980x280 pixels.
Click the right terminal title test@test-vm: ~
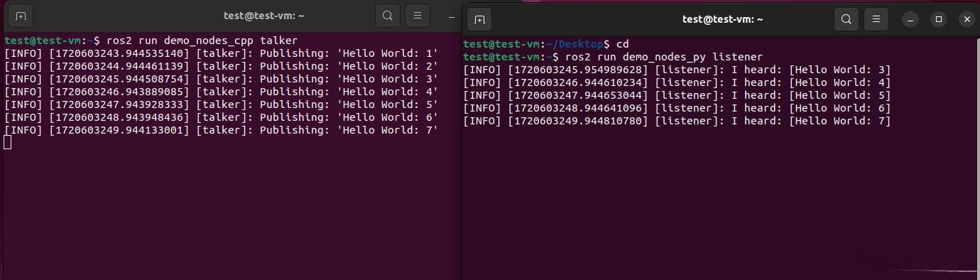[722, 19]
